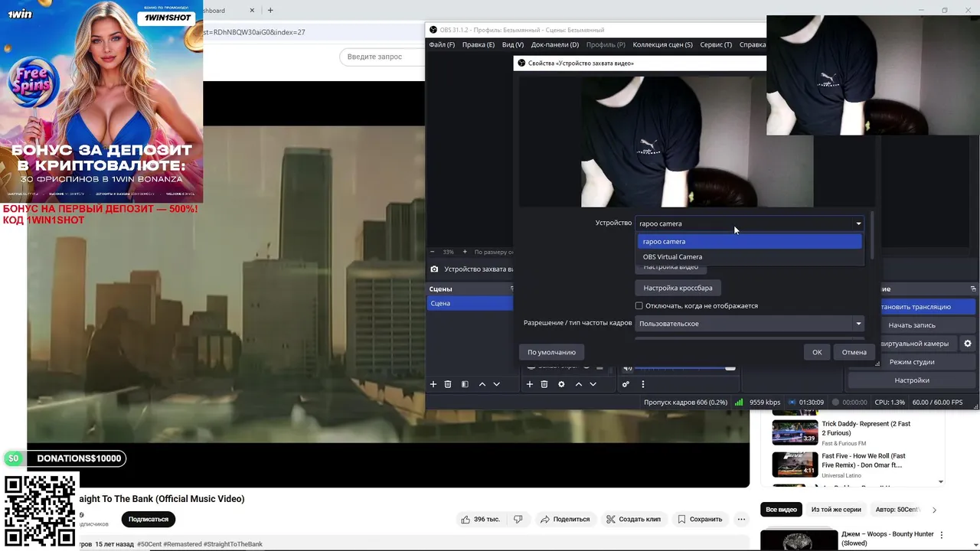This screenshot has height=551, width=980.
Task: Open 'Настройка кроссбара' button
Action: (x=678, y=288)
